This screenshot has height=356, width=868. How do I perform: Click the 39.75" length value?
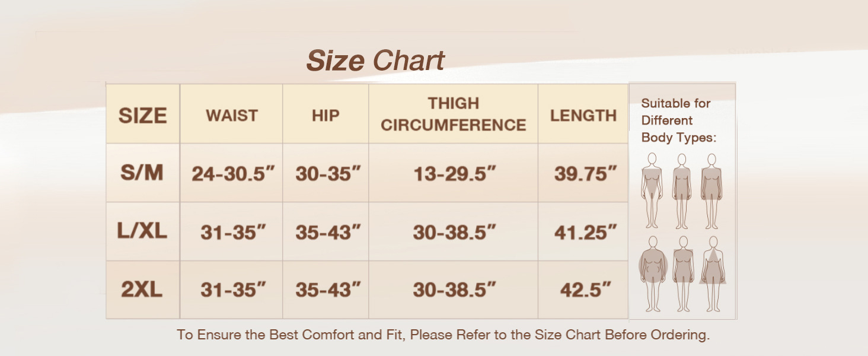(585, 174)
